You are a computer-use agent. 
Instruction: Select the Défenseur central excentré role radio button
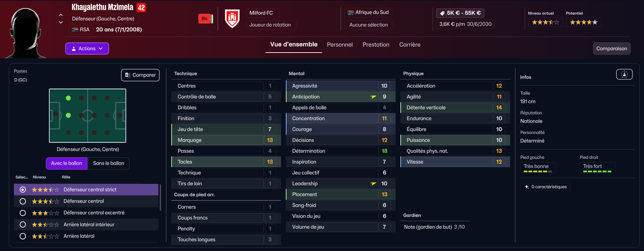pyautogui.click(x=23, y=213)
